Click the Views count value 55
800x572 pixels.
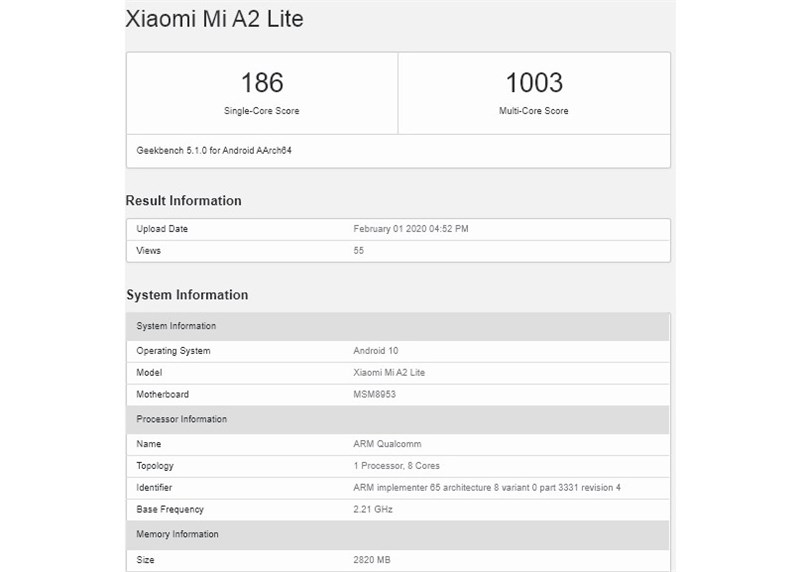[359, 250]
